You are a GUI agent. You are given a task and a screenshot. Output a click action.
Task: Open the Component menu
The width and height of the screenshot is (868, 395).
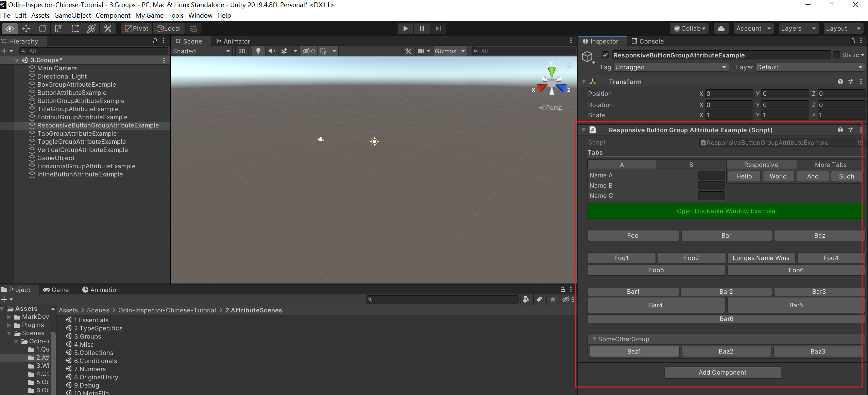[113, 15]
